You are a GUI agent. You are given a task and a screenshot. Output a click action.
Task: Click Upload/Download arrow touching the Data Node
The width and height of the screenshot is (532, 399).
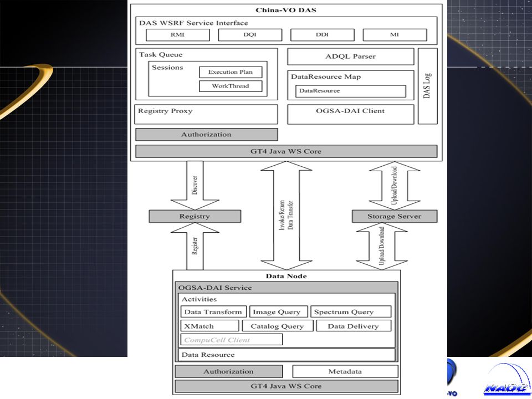382,246
